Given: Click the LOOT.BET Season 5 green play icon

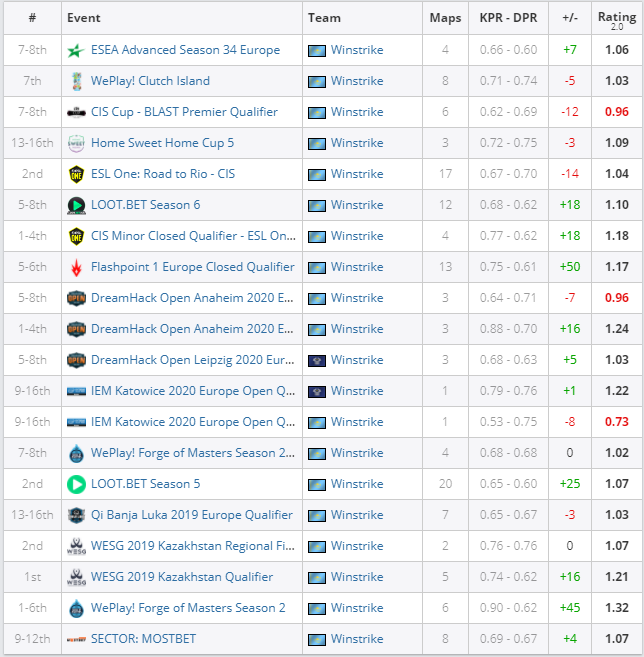Looking at the screenshot, I should [x=76, y=484].
